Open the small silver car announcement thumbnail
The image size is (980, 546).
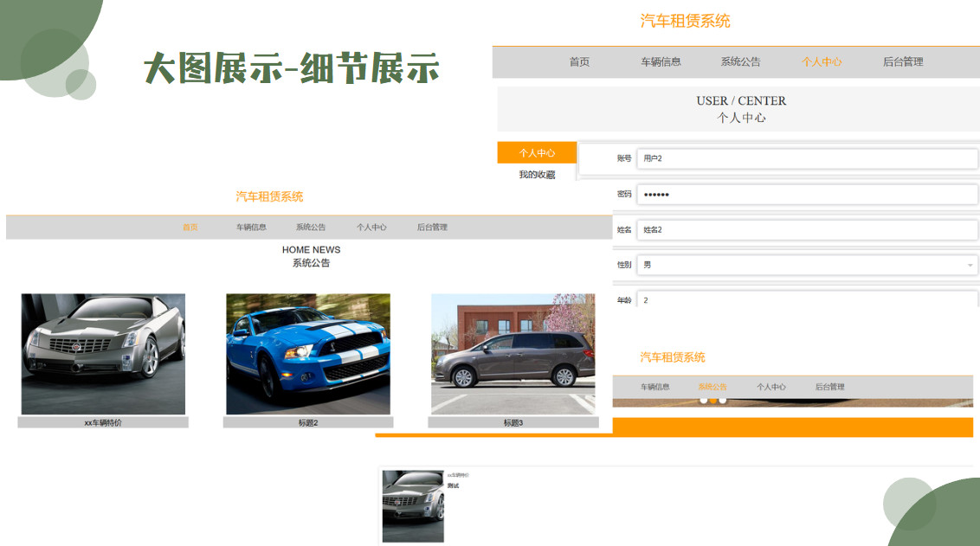coord(413,506)
